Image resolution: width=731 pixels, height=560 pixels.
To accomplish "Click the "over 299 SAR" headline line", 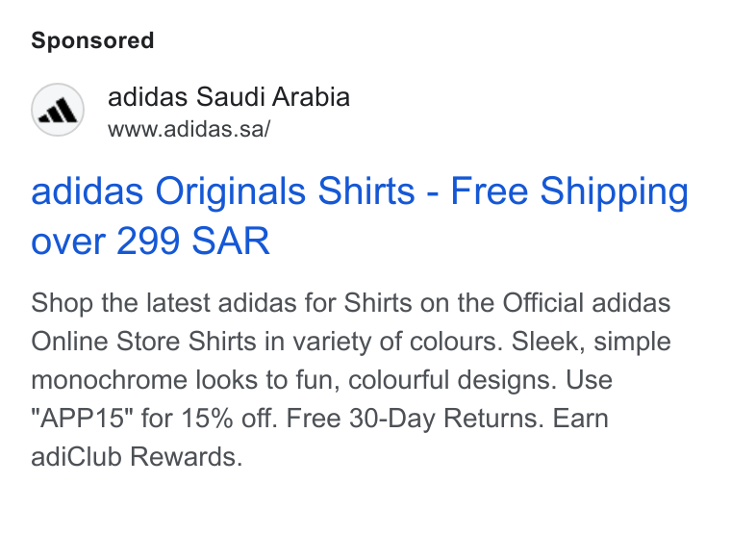I will click(x=151, y=242).
